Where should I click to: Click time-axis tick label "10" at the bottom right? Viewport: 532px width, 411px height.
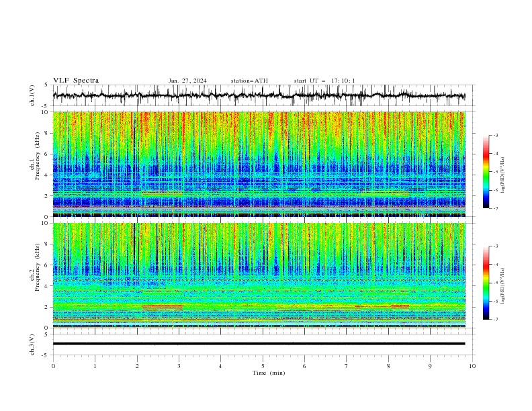pyautogui.click(x=472, y=366)
